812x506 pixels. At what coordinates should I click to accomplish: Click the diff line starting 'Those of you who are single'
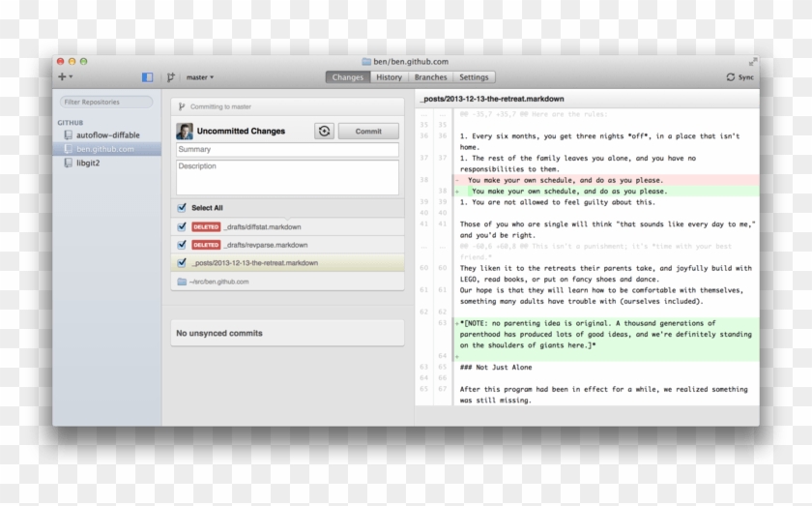[607, 229]
